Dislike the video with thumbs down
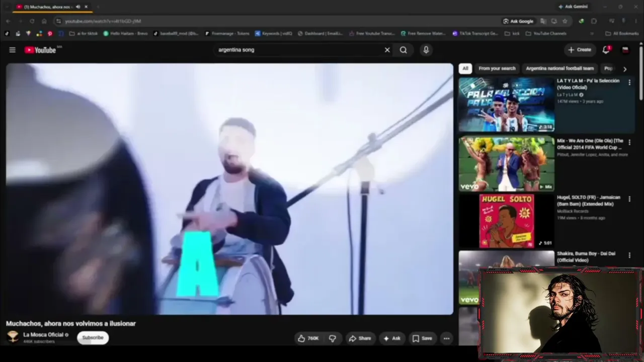644x362 pixels. point(333,338)
